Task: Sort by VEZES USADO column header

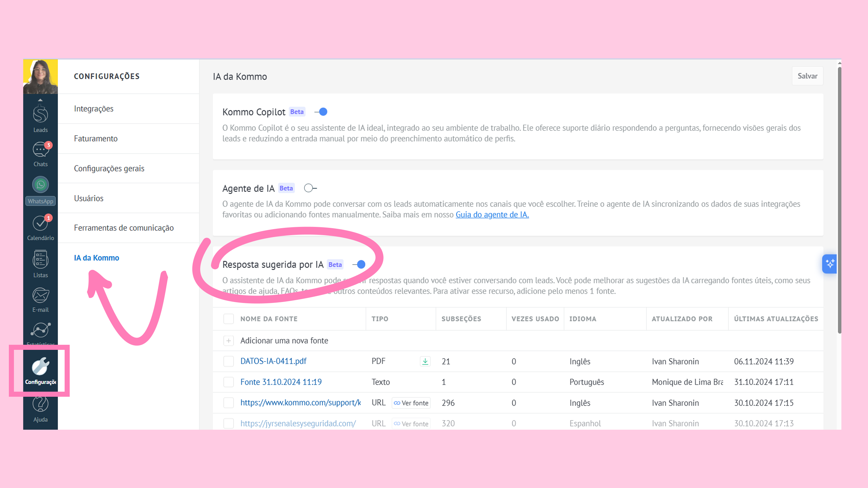Action: 535,319
